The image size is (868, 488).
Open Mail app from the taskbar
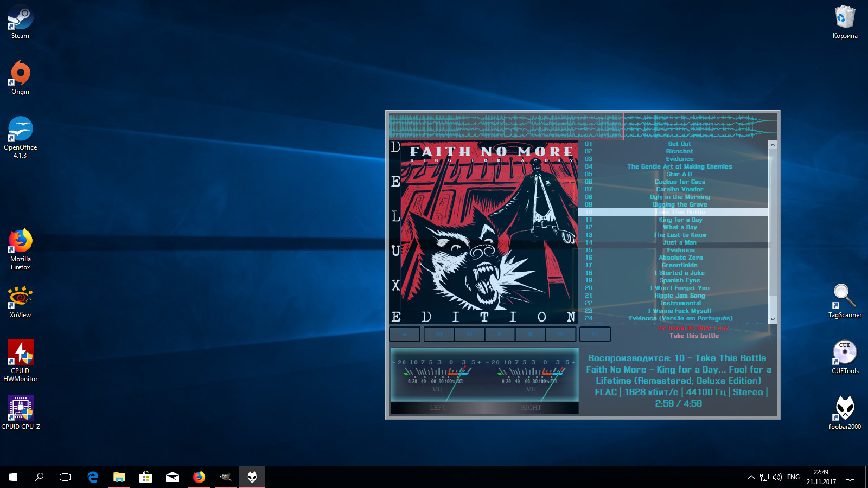click(x=173, y=477)
